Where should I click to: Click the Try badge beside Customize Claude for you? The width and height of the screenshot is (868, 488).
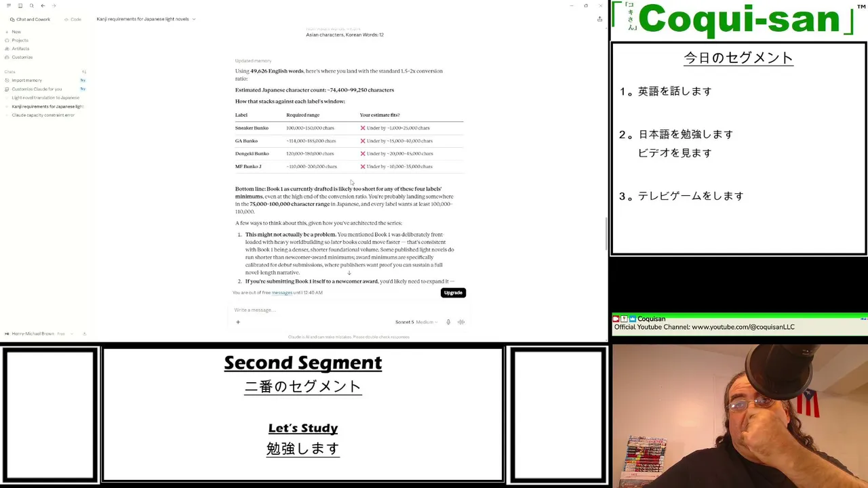83,89
